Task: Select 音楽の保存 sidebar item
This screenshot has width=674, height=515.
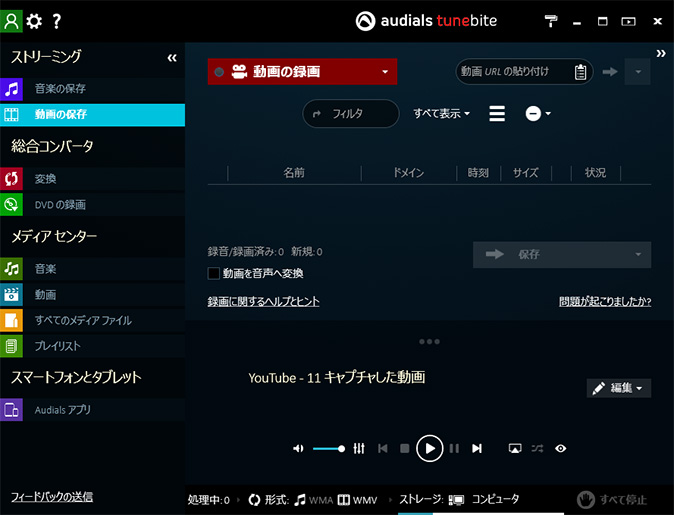Action: coord(92,89)
